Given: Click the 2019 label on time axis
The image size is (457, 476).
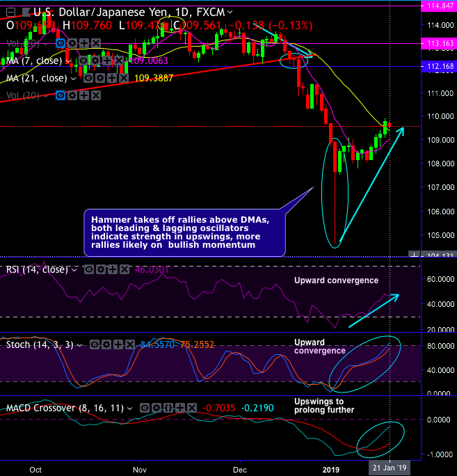Looking at the screenshot, I should click(x=331, y=470).
